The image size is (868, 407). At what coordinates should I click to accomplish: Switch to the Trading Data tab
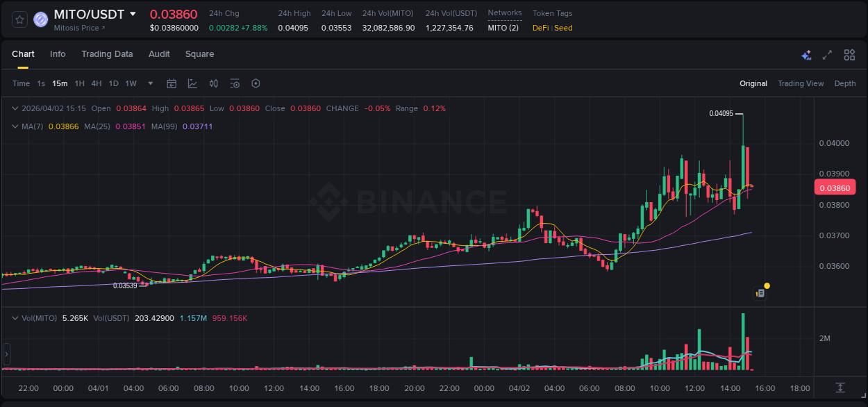[107, 53]
